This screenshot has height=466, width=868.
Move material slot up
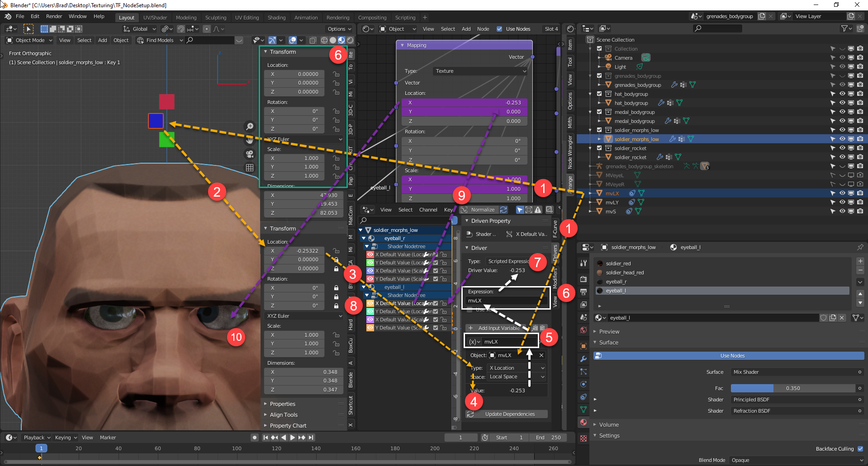pos(860,294)
